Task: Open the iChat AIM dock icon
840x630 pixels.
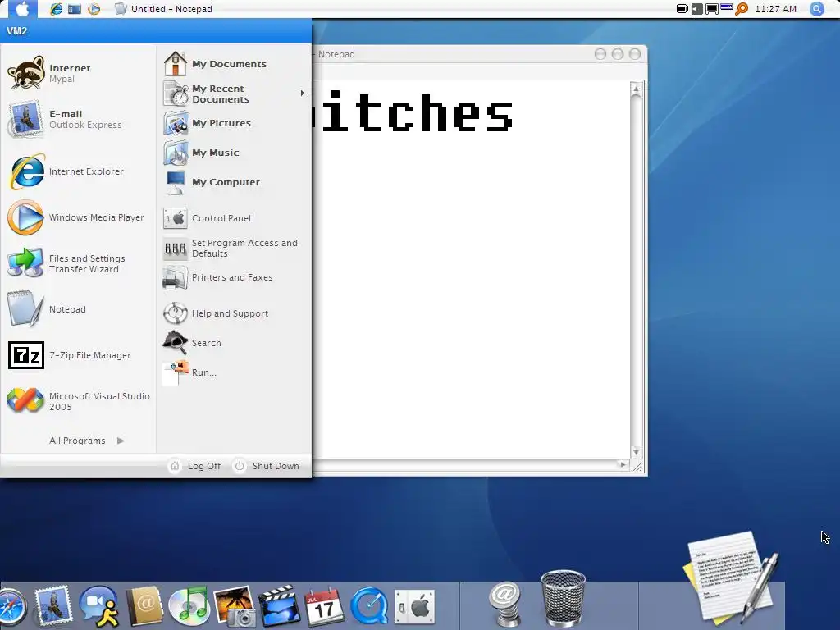Action: pos(99,606)
